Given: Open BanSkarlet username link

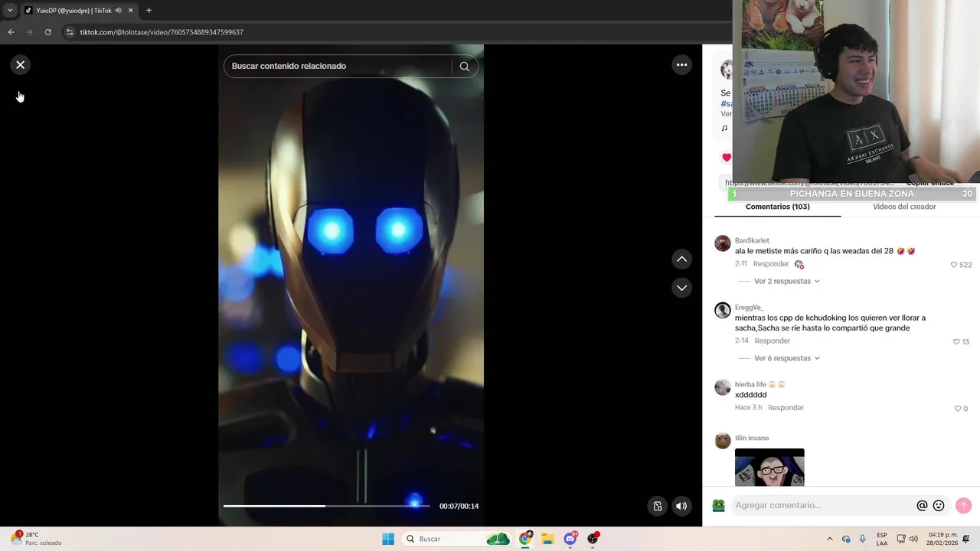Looking at the screenshot, I should pos(752,240).
